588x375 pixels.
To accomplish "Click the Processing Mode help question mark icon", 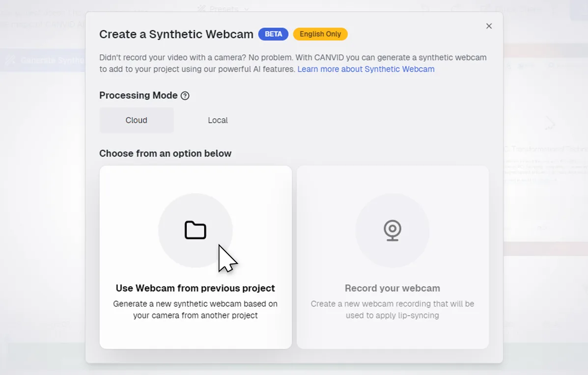I will (x=185, y=96).
